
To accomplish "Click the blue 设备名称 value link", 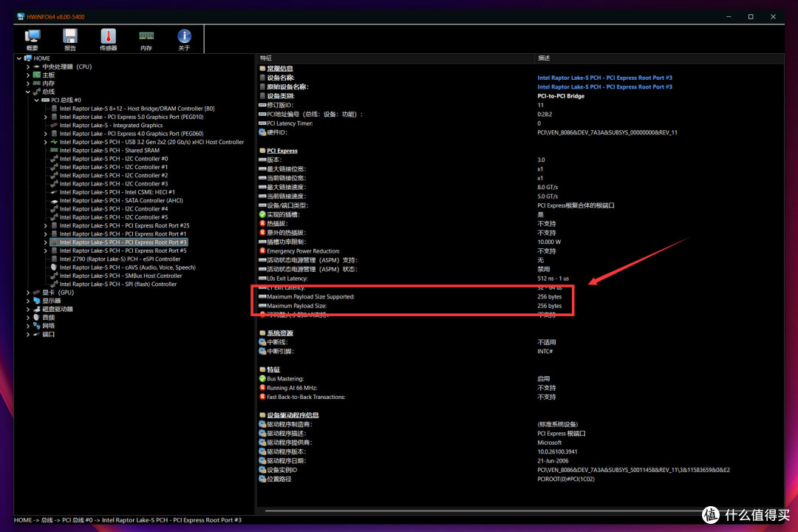I will click(x=604, y=78).
